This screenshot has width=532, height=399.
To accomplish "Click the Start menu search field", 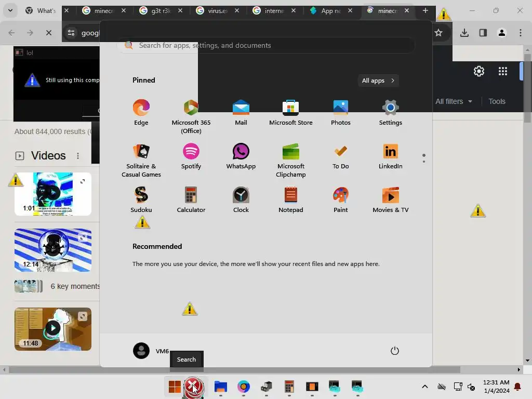I will (x=266, y=46).
